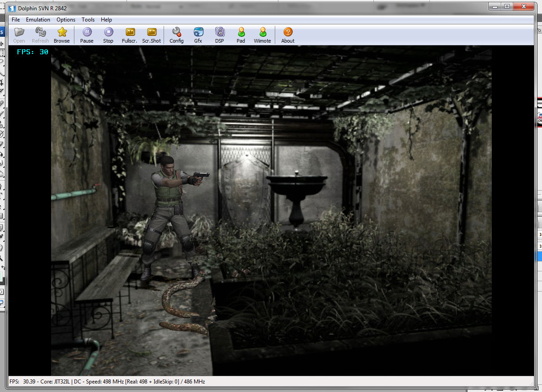This screenshot has width=542, height=392.
Task: Open the Wiimote plugin settings
Action: 263,35
